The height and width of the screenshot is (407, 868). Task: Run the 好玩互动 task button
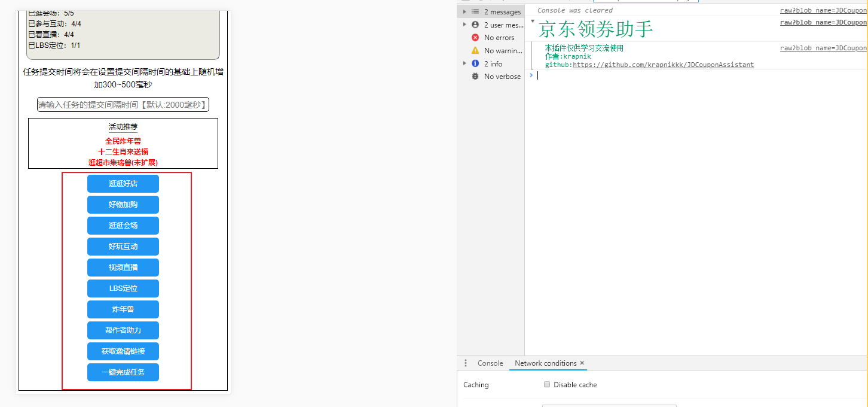(x=123, y=247)
